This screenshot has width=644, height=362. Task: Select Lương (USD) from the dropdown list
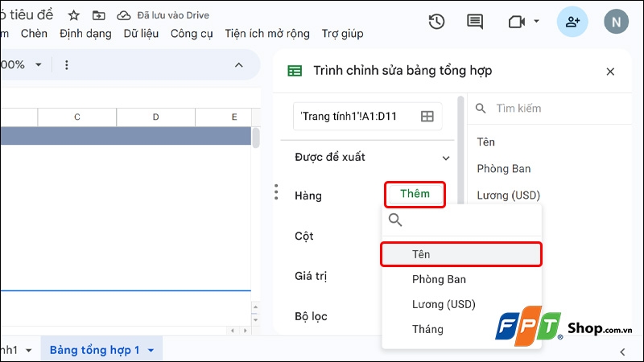pyautogui.click(x=461, y=305)
